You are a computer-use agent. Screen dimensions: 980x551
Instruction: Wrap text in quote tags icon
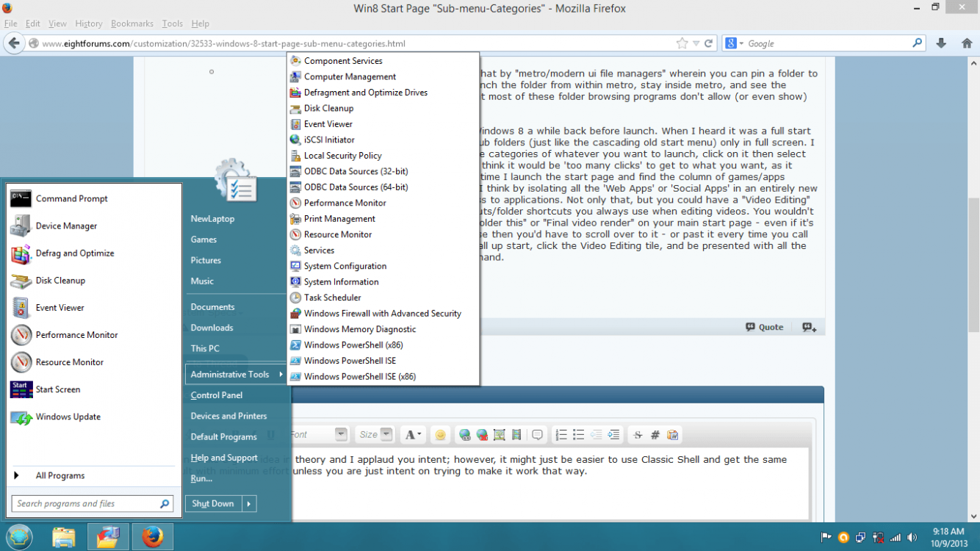(537, 435)
